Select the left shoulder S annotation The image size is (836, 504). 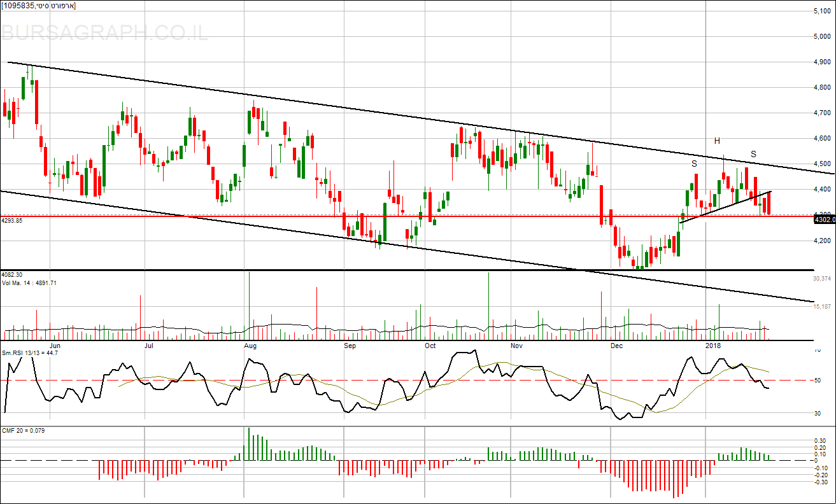coord(695,164)
